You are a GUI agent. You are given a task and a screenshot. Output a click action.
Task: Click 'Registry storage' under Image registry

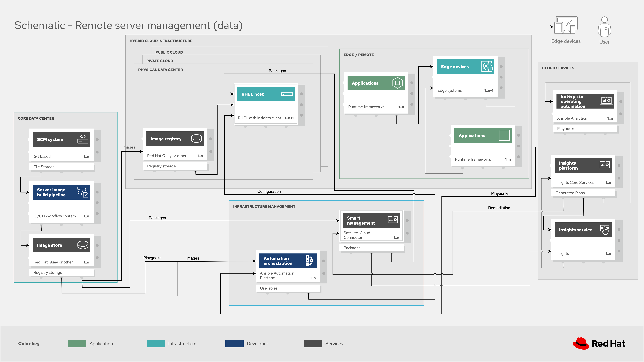(x=175, y=166)
